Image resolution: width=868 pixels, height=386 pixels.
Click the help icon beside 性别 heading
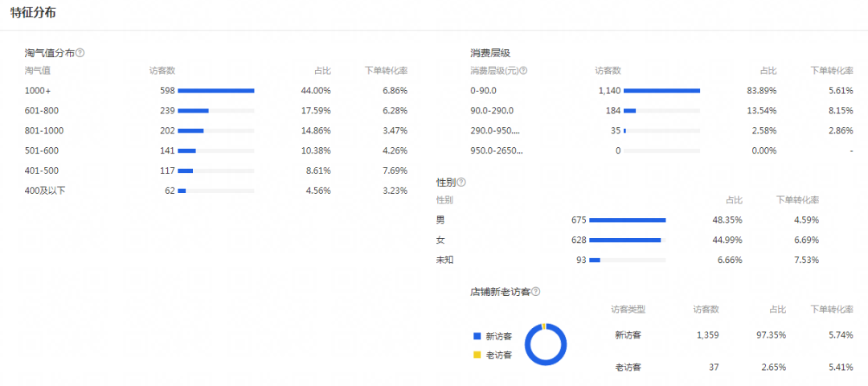point(461,183)
